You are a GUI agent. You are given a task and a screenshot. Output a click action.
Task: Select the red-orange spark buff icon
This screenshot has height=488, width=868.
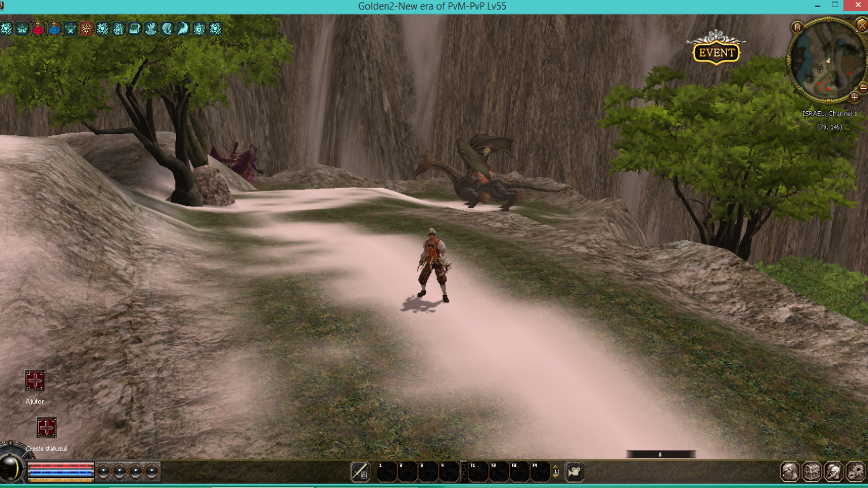point(86,29)
